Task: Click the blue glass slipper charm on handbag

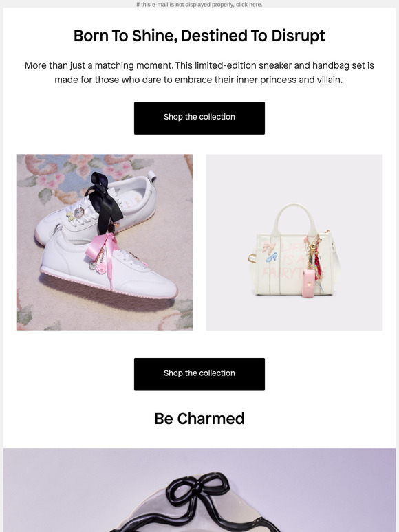Action: coord(271,258)
